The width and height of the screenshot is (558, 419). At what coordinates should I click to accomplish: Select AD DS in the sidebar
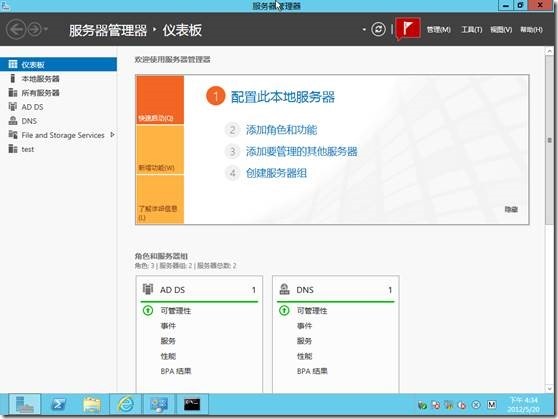pos(58,107)
